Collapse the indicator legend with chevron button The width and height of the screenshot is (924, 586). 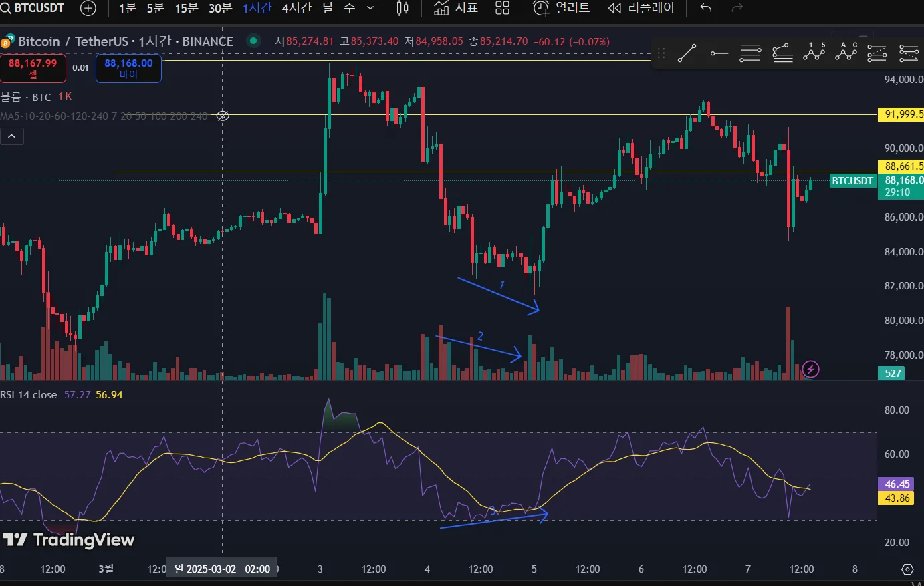[12, 137]
